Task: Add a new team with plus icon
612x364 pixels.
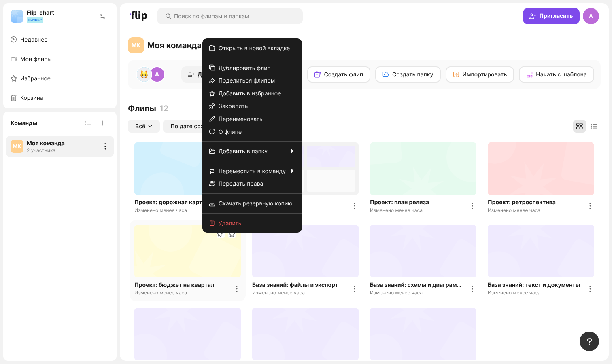Action: pos(103,123)
